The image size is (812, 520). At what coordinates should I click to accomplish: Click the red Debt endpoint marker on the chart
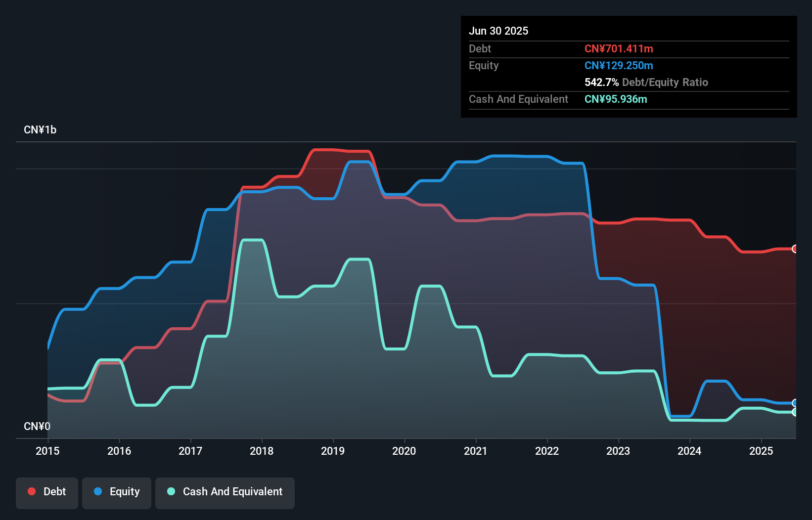pyautogui.click(x=794, y=249)
